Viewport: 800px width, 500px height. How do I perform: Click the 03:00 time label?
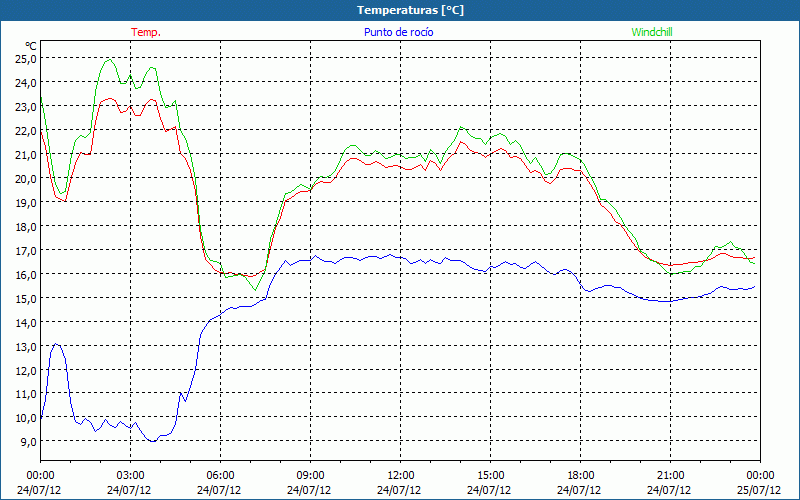click(x=130, y=476)
